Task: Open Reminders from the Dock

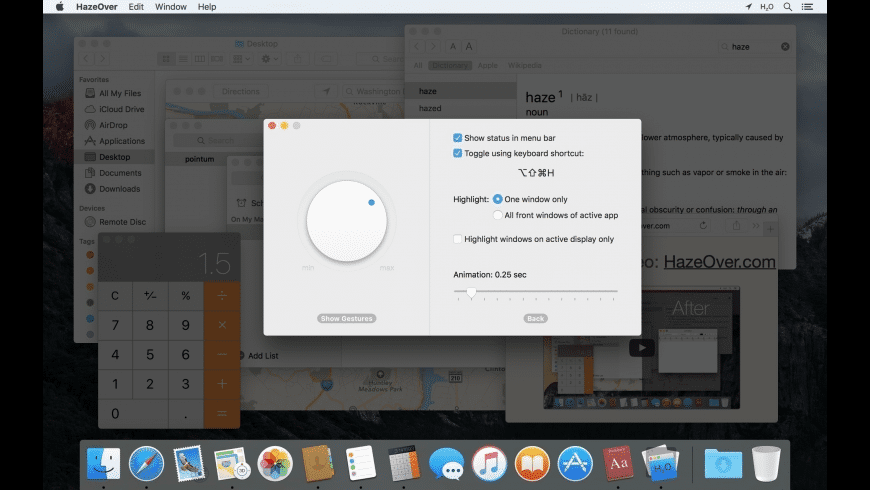Action: 361,463
